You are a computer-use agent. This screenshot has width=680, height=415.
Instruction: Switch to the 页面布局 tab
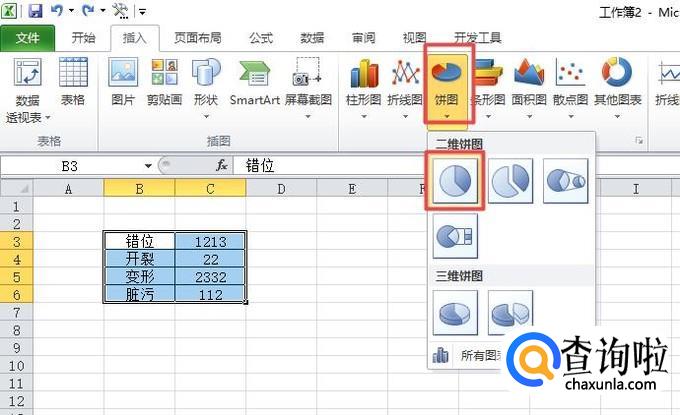pyautogui.click(x=198, y=38)
